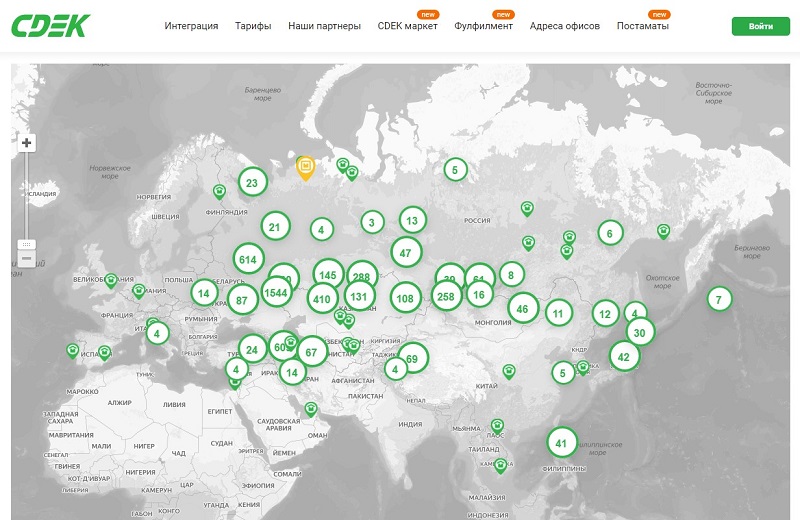
Task: Open the Фулфилмент page
Action: (484, 26)
